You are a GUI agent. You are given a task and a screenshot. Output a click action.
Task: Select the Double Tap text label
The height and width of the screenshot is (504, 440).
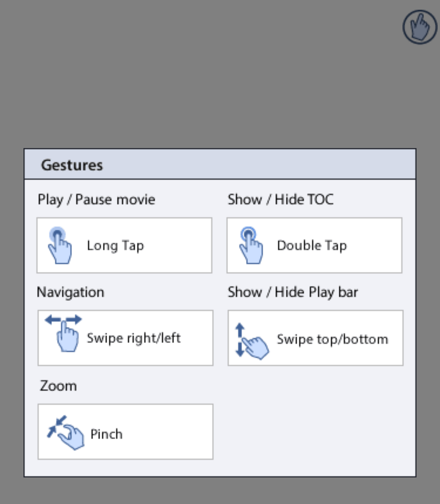pos(312,246)
